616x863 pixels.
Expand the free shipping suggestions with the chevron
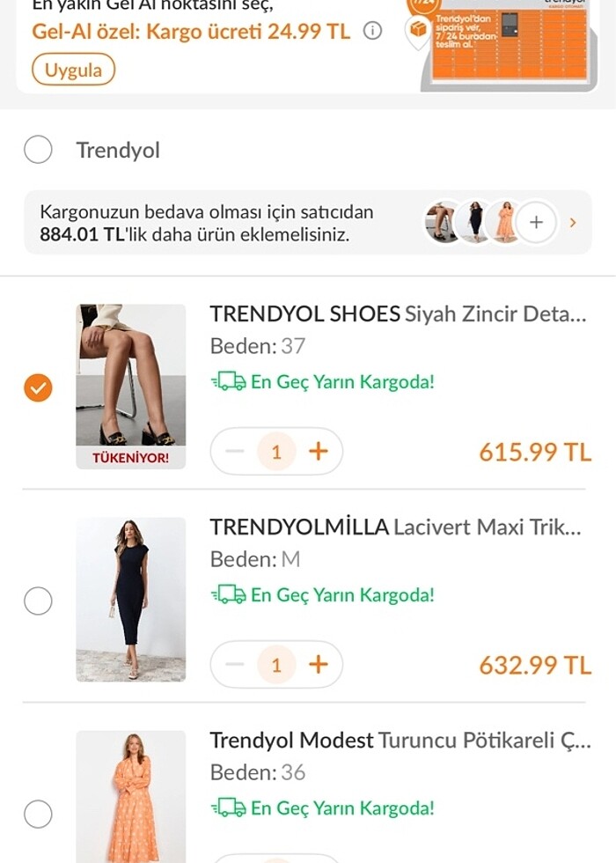573,223
